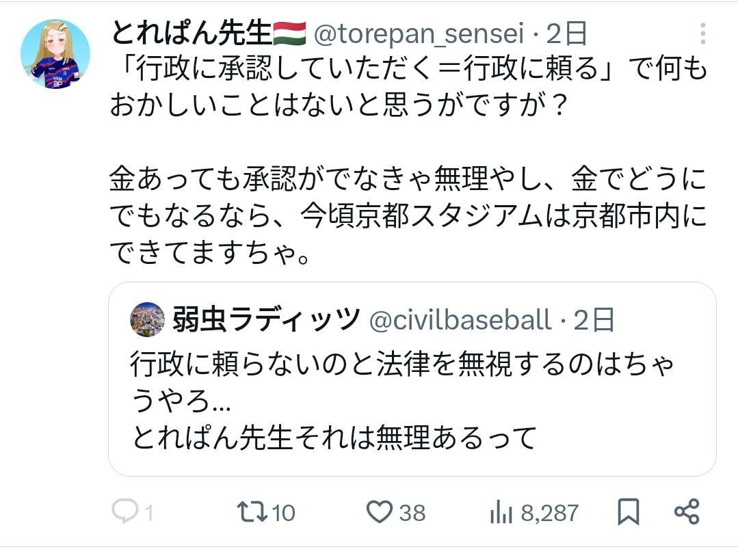Click the 8,287 view count
Screen dimensions: 738x560
click(x=549, y=513)
